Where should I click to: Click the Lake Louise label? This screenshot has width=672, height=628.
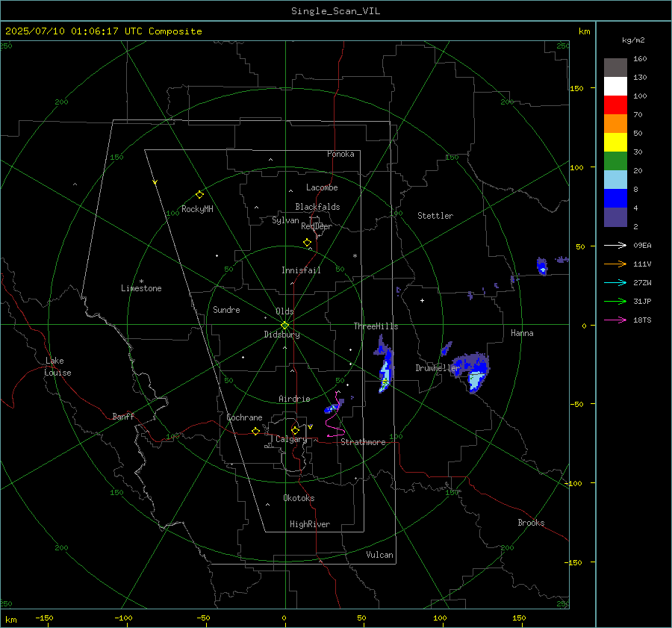(57, 367)
